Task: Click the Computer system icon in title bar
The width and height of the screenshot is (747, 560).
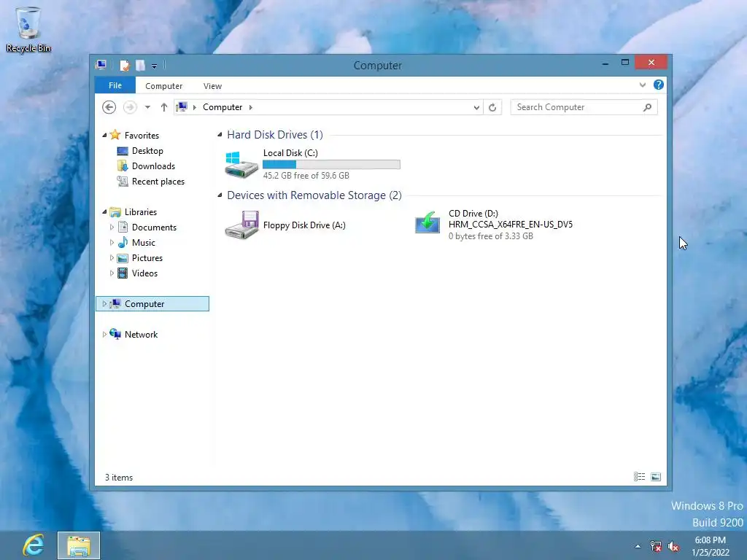Action: pos(101,65)
